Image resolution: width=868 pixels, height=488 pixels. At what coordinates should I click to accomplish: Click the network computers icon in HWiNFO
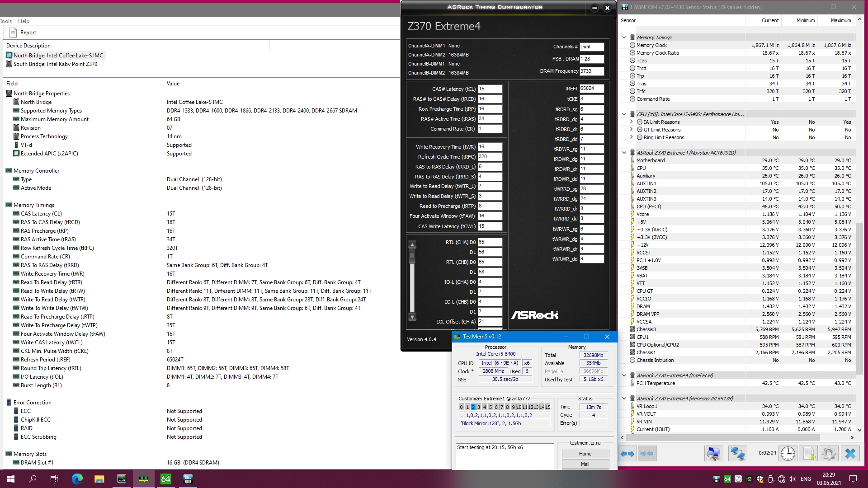tap(737, 454)
